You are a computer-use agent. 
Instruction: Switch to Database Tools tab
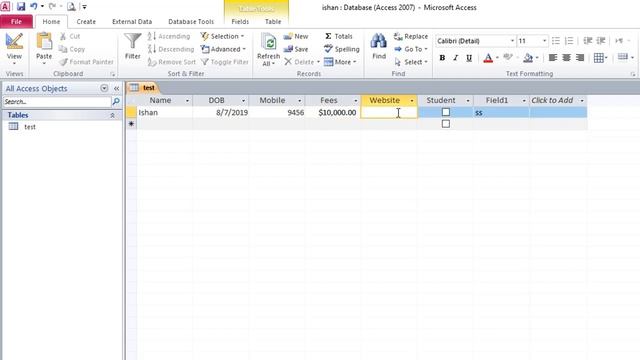(x=191, y=22)
